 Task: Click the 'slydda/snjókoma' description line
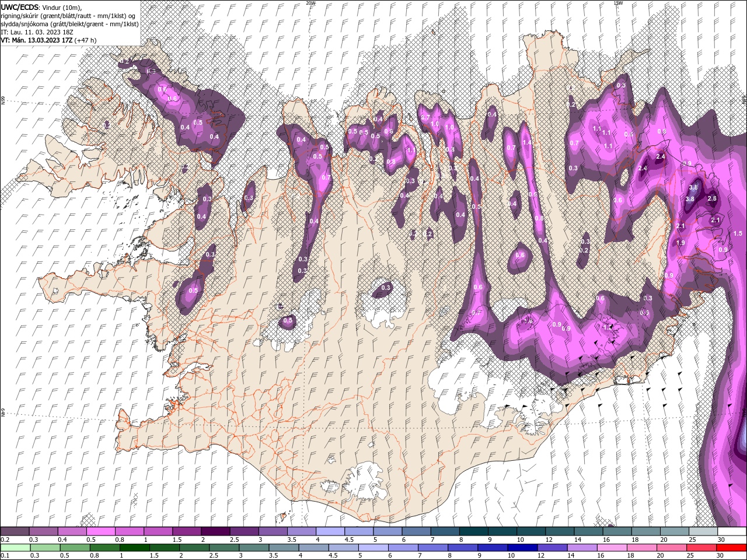(x=69, y=24)
